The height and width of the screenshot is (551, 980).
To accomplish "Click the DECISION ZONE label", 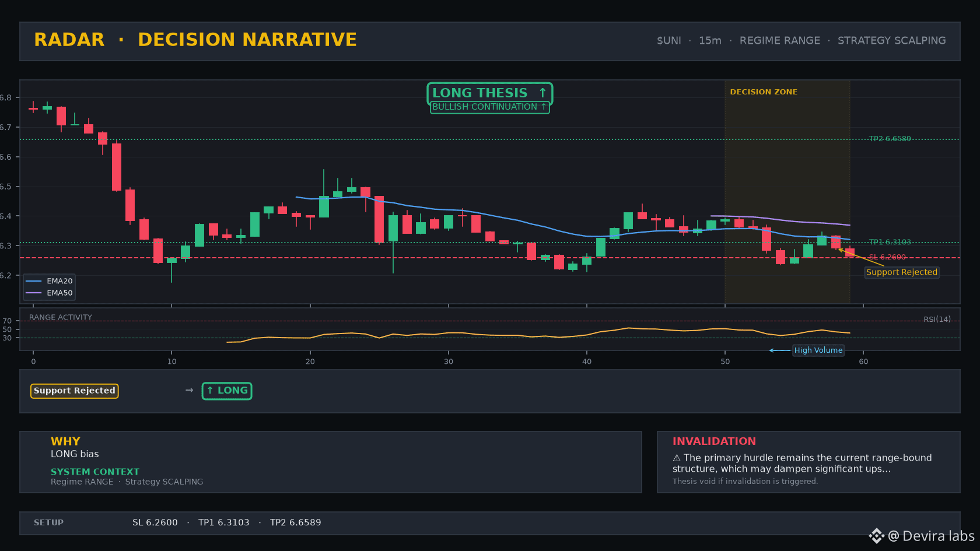I will 764,92.
